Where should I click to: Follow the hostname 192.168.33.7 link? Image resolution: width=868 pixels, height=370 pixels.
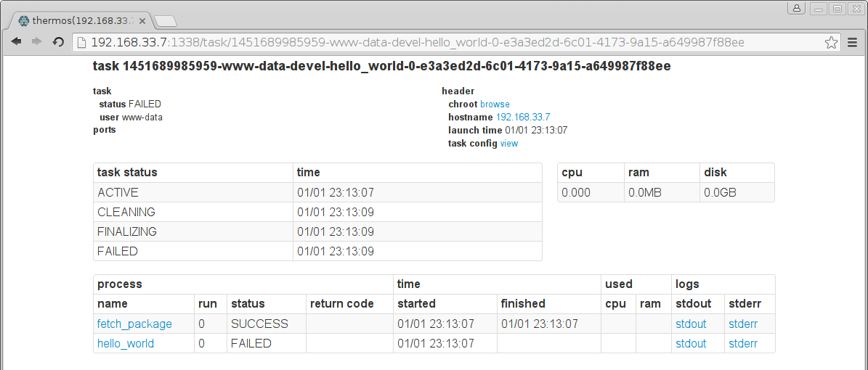coord(522,118)
